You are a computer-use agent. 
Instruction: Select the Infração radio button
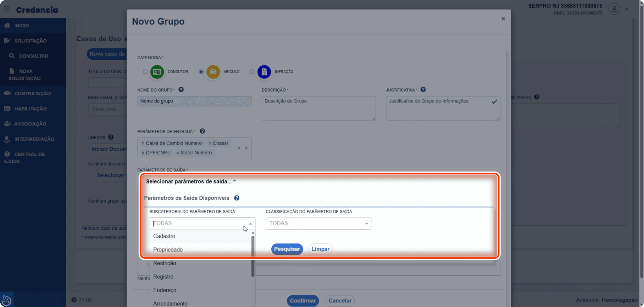click(252, 72)
